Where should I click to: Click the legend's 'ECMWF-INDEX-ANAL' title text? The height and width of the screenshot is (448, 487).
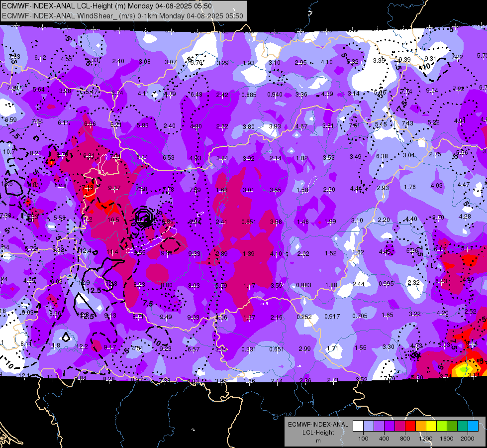[318, 425]
